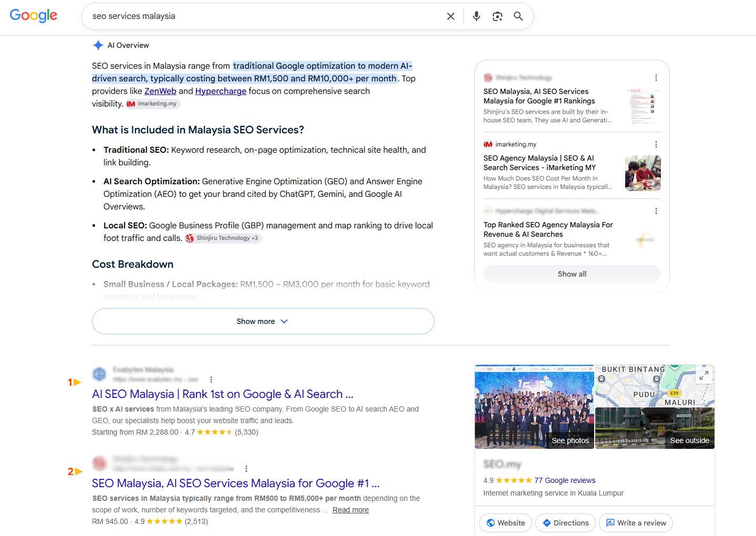The width and height of the screenshot is (756, 536).
Task: Clear the search box with X icon
Action: coord(450,16)
